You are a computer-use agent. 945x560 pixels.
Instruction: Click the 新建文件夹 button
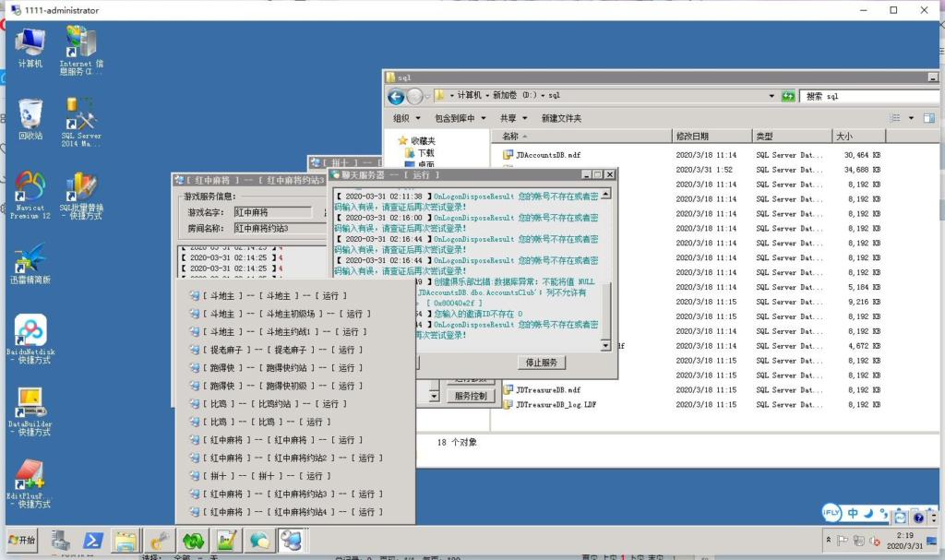[561, 118]
